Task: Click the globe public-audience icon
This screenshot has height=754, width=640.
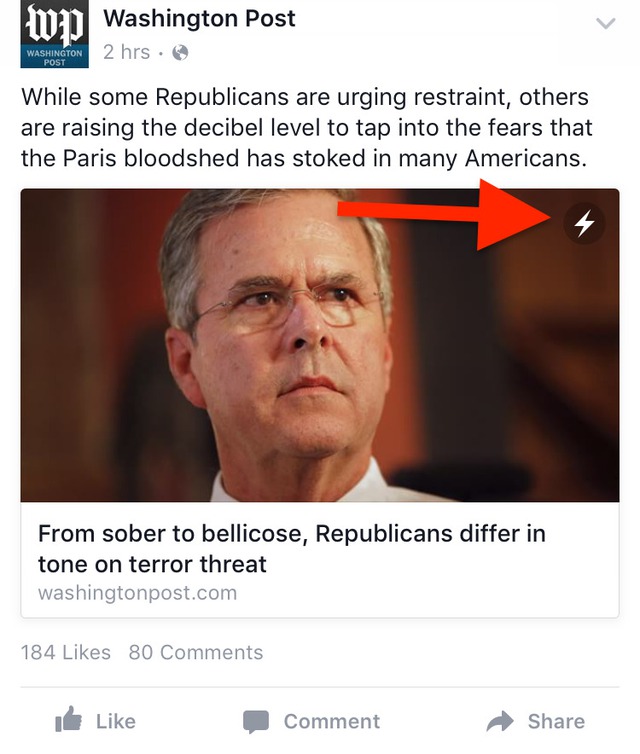Action: click(180, 53)
